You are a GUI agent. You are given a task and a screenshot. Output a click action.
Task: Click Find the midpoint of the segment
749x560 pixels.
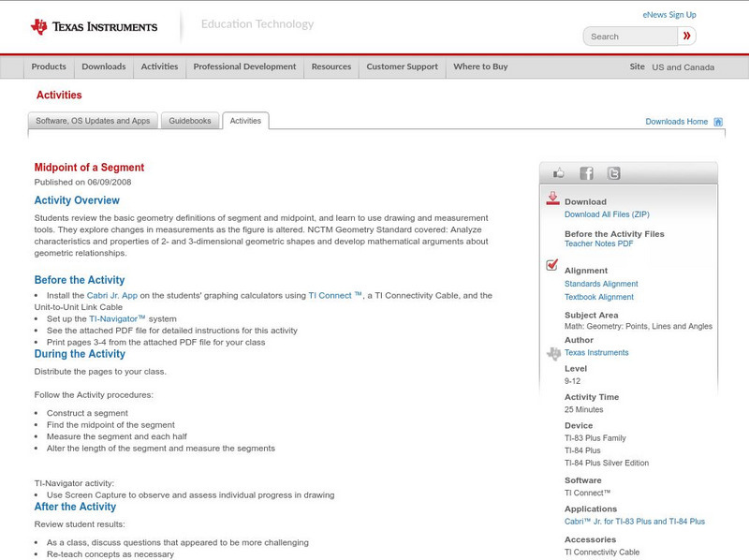110,425
